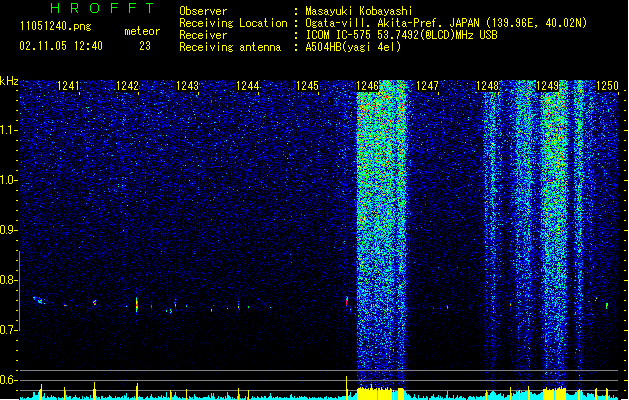
Task: Click the 1245 time marker
Action: 307,86
